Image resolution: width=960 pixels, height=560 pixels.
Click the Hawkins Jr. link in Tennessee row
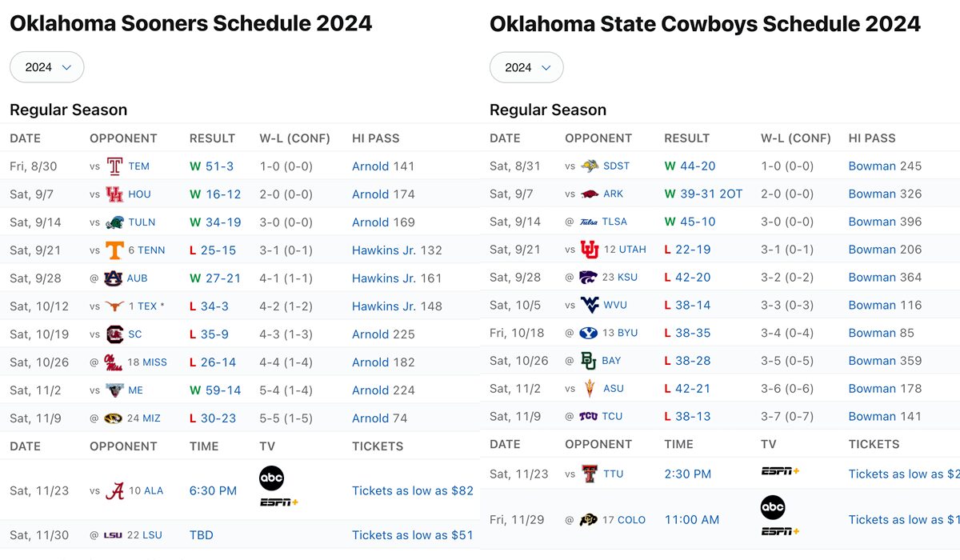coord(384,250)
